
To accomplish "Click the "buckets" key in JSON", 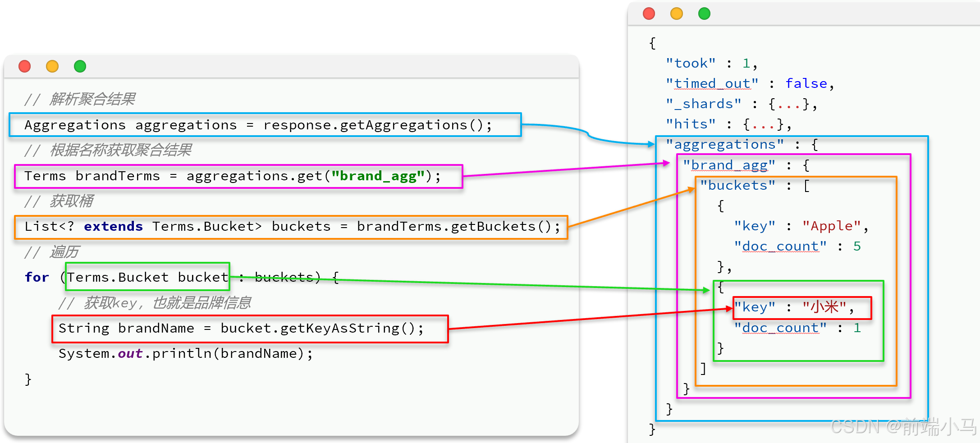I will [737, 186].
